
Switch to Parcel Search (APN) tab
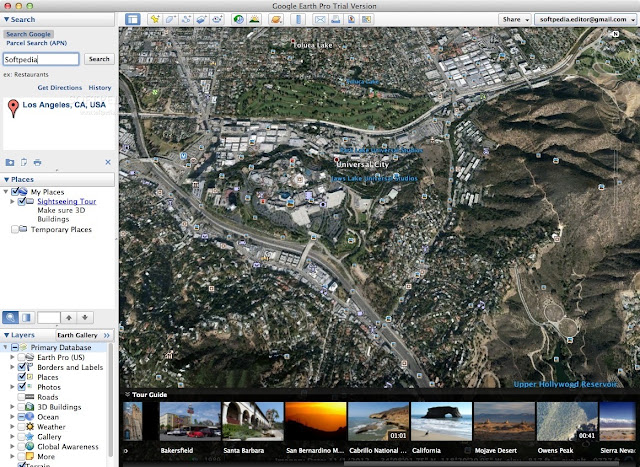tap(36, 43)
